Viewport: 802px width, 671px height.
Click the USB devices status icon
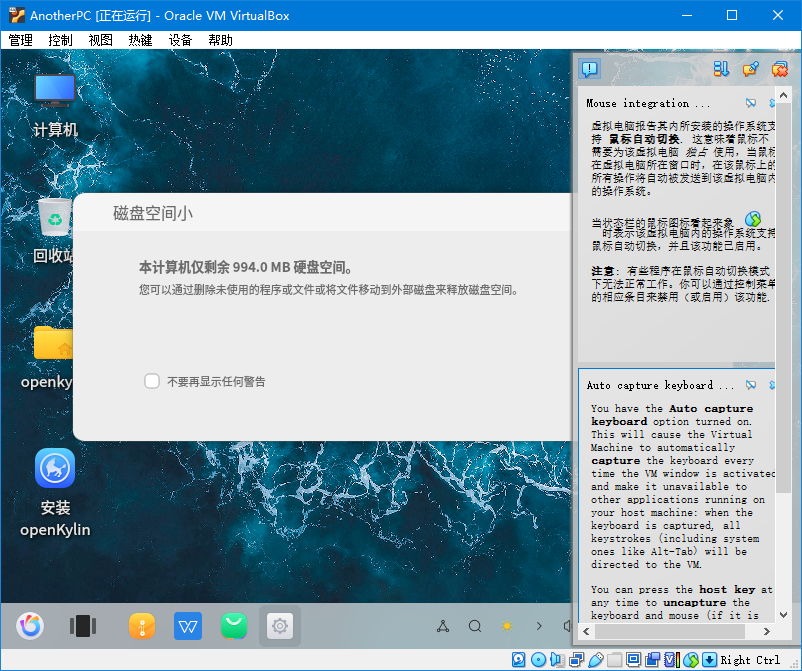pyautogui.click(x=596, y=660)
